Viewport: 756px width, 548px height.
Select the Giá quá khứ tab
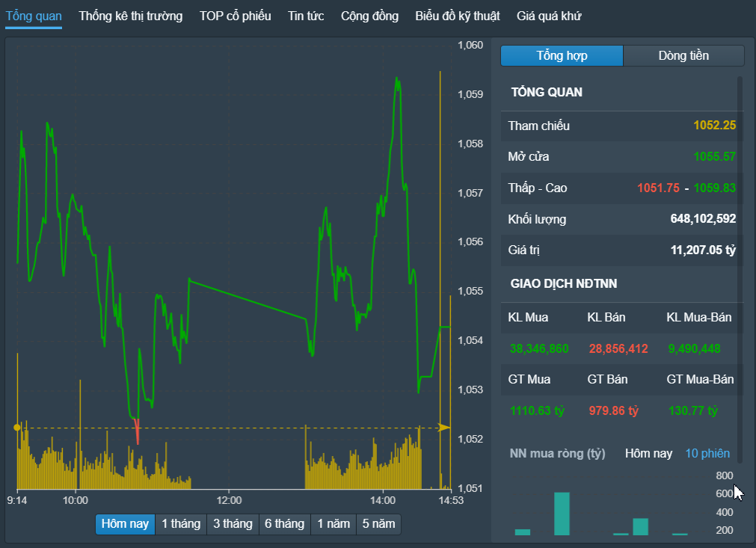click(549, 16)
